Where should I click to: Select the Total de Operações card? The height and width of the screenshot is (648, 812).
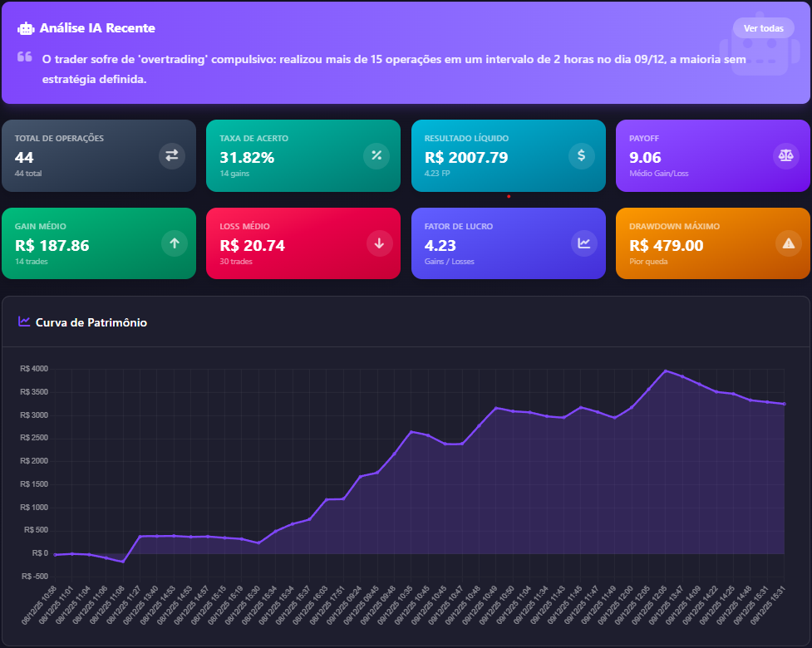click(x=99, y=155)
